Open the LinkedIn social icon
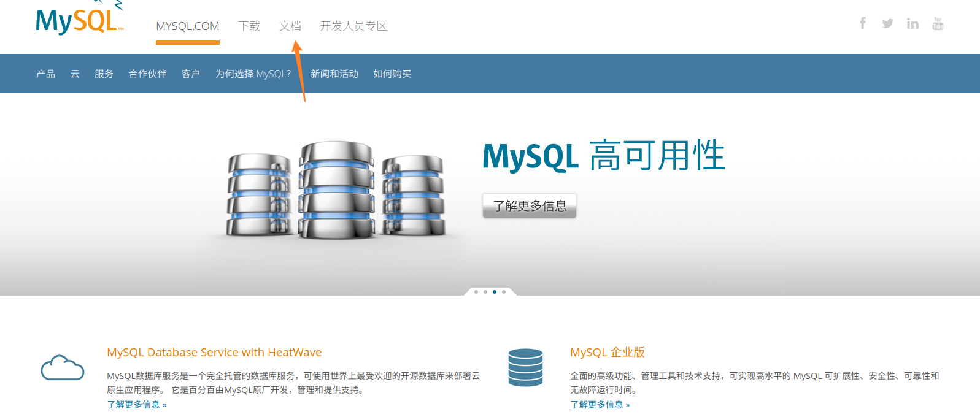The height and width of the screenshot is (417, 980). pyautogui.click(x=912, y=23)
